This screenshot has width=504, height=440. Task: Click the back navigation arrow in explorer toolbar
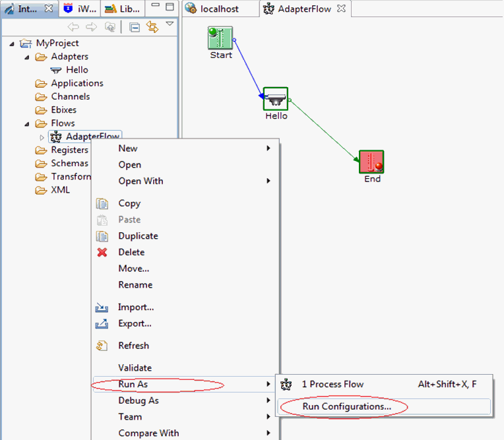[73, 27]
